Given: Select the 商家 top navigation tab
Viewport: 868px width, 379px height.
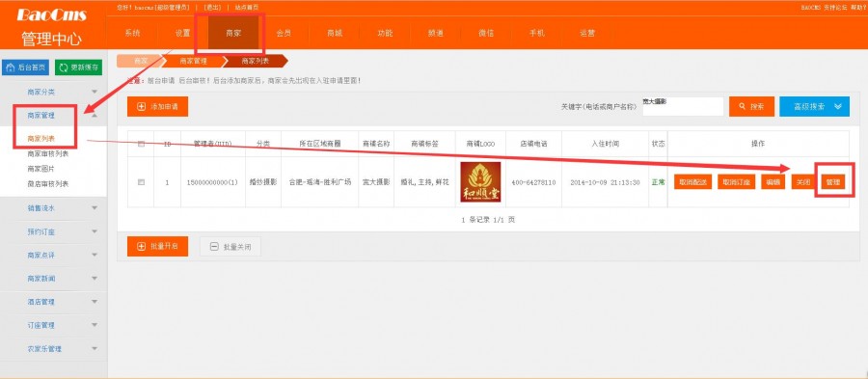Looking at the screenshot, I should click(233, 33).
